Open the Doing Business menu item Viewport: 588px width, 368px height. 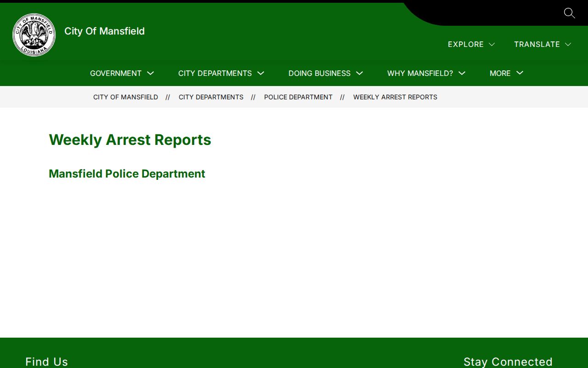coord(319,73)
